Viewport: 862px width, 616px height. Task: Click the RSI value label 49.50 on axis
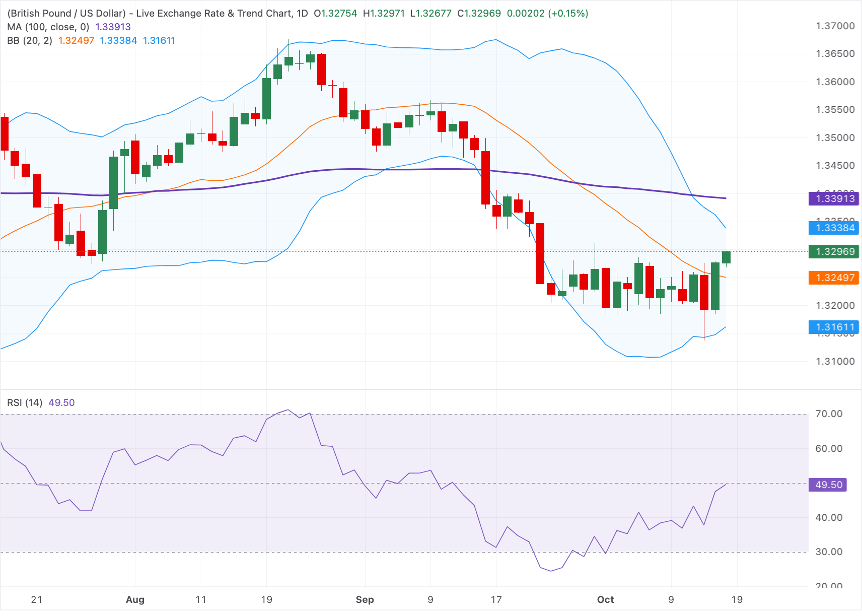(828, 485)
